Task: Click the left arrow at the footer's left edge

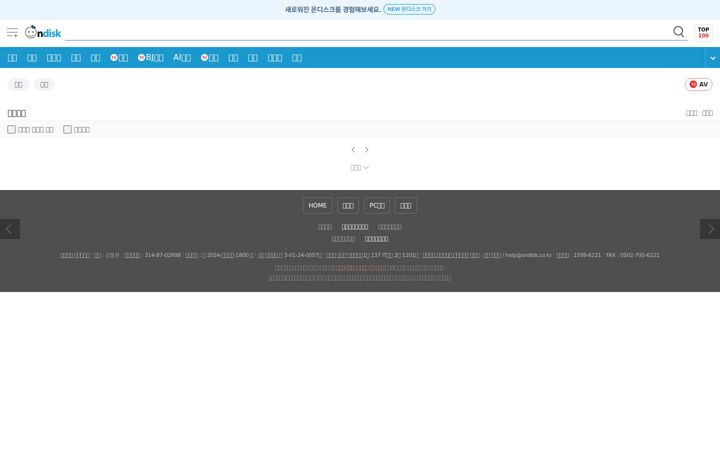Action: click(10, 229)
